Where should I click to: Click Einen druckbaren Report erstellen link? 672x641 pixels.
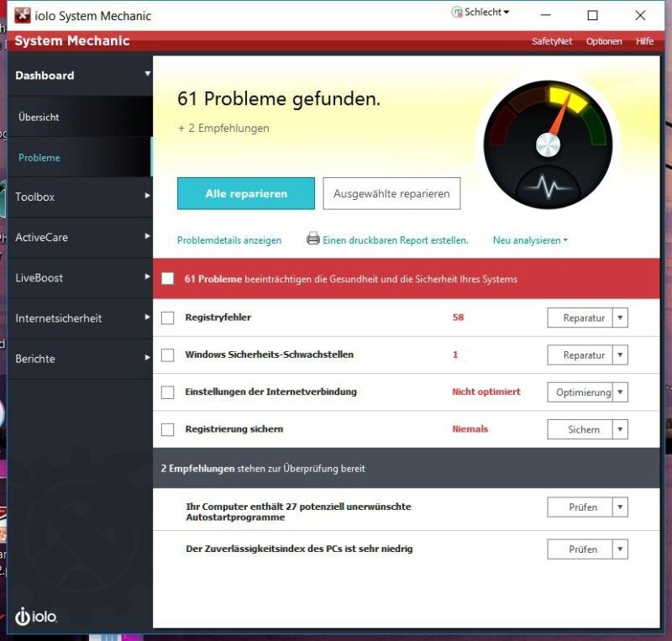click(x=396, y=240)
